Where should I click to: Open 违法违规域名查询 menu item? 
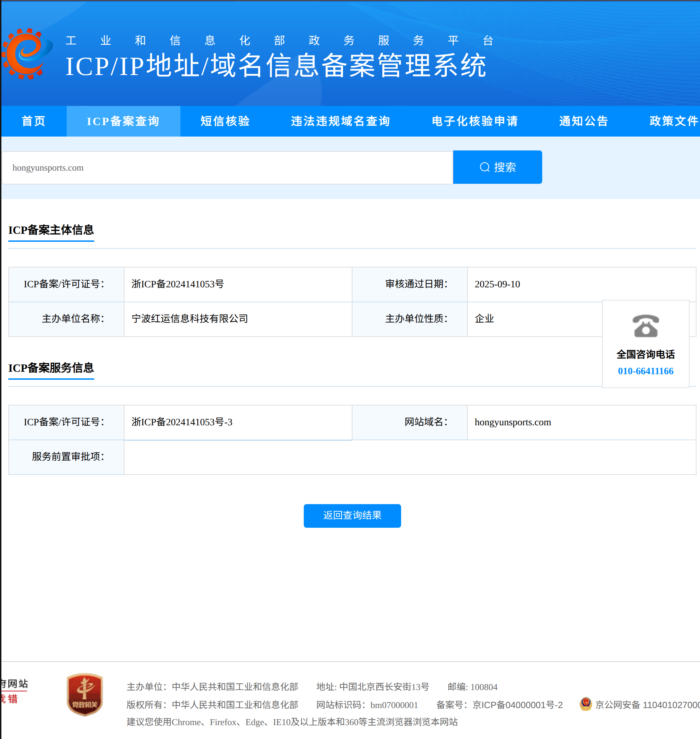tap(340, 121)
